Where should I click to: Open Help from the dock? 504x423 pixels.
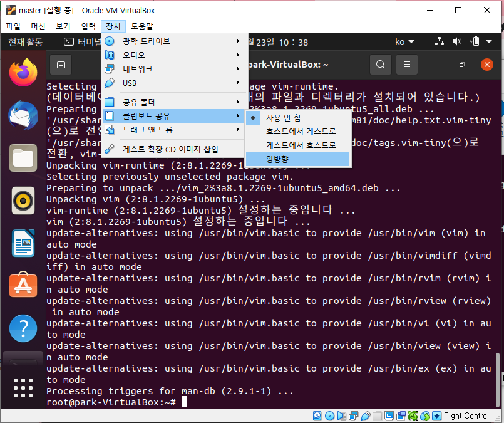tap(23, 328)
